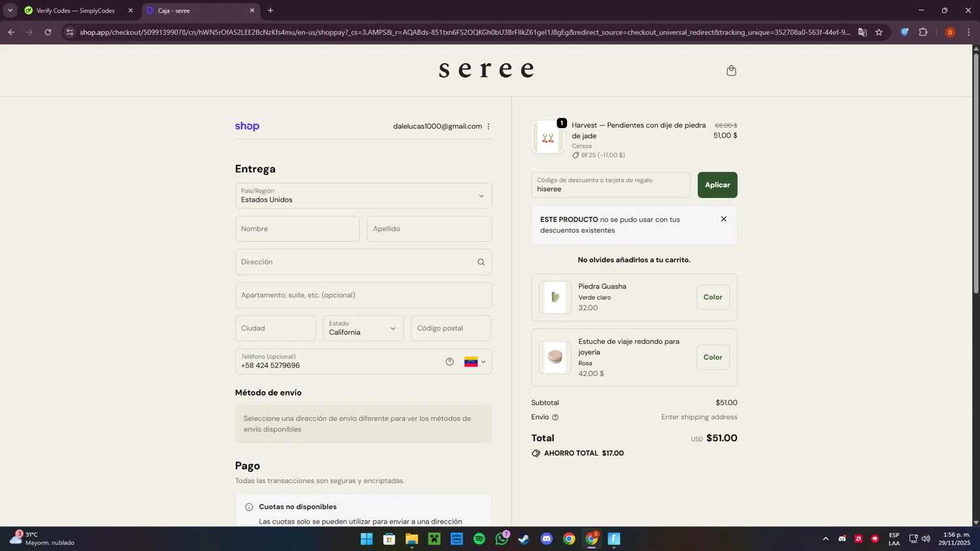Viewport: 980px width, 551px height.
Task: Click the phone help question mark icon
Action: click(449, 362)
